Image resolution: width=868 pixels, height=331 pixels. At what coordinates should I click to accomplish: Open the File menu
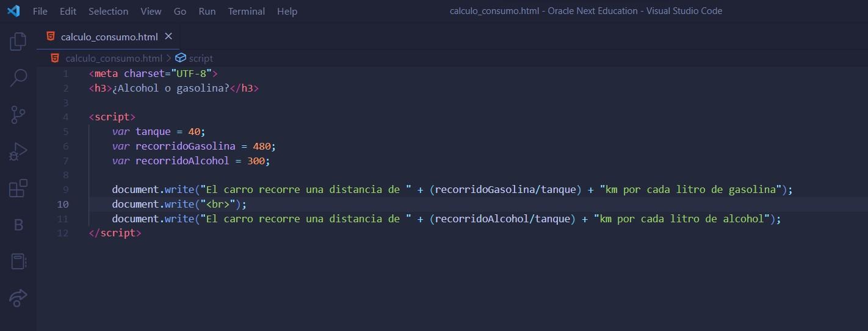click(40, 11)
